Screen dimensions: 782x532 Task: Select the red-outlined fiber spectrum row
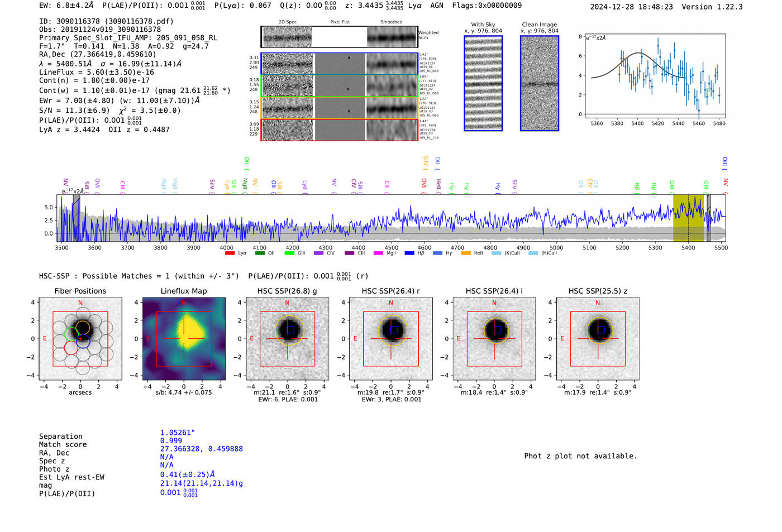pos(339,130)
